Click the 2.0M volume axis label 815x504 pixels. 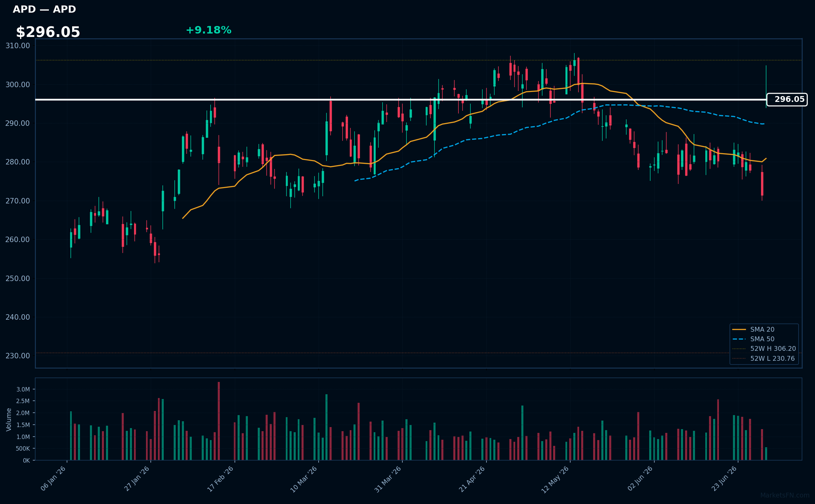coord(23,413)
